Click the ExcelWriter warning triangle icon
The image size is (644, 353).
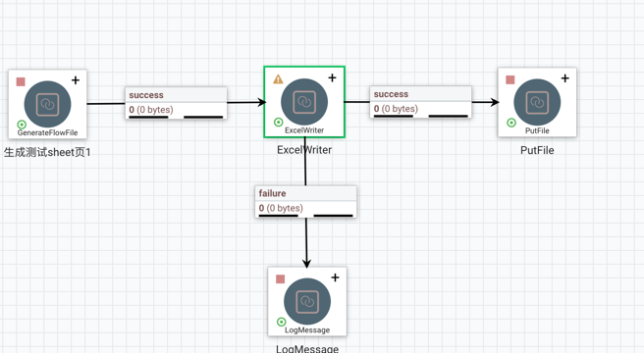click(278, 78)
